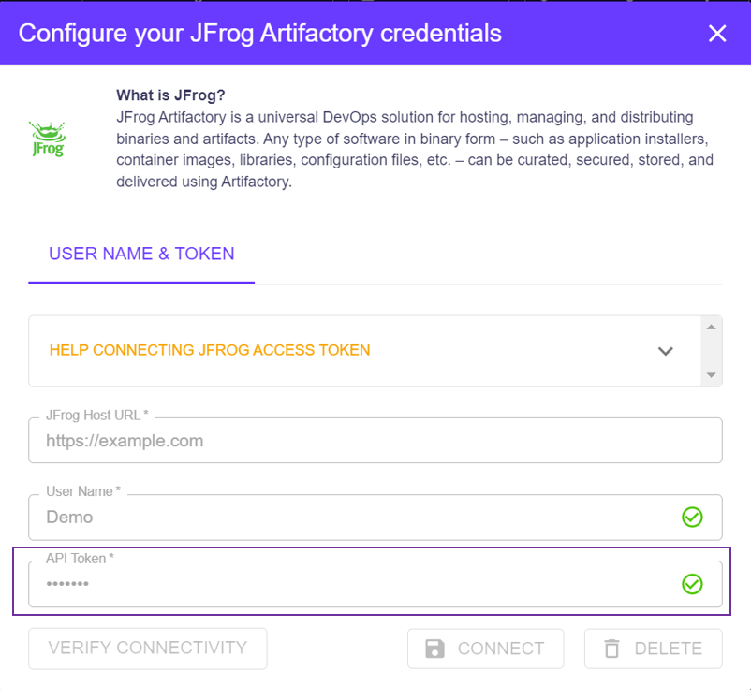751x700 pixels.
Task: Click the 'What is JFrog?' heading
Action: click(170, 95)
